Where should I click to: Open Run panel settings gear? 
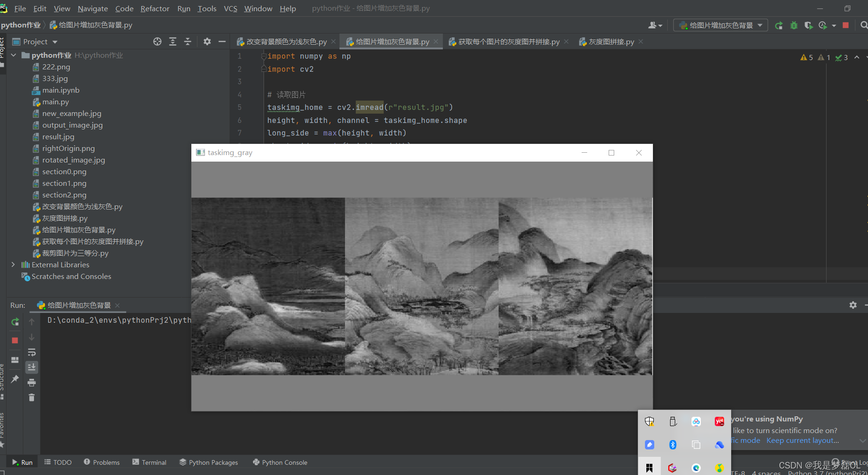853,305
